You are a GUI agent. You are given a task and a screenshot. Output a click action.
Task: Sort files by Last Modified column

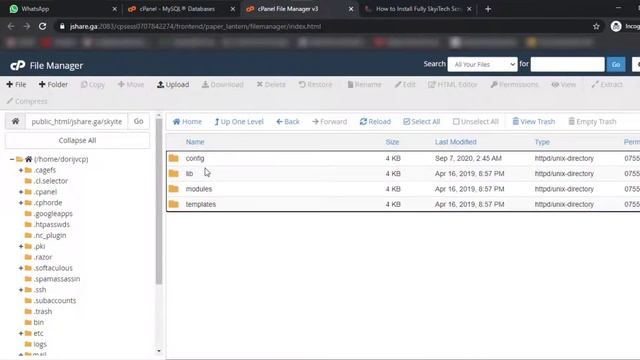[x=456, y=142]
